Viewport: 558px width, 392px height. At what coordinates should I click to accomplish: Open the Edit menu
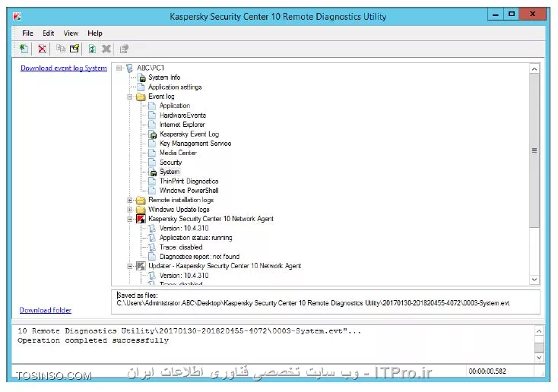click(49, 33)
